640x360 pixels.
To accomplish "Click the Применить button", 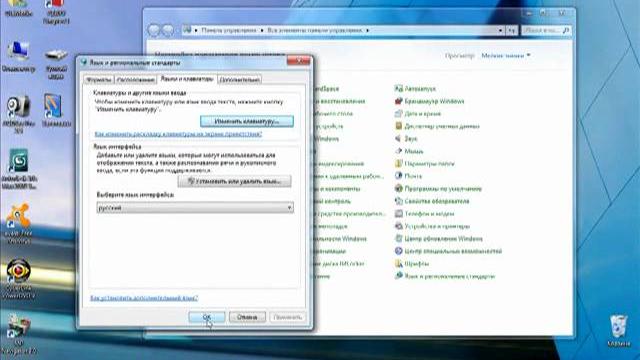I will coord(287,317).
